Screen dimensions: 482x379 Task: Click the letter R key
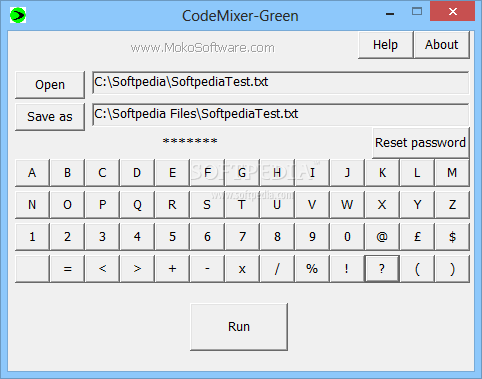point(172,205)
